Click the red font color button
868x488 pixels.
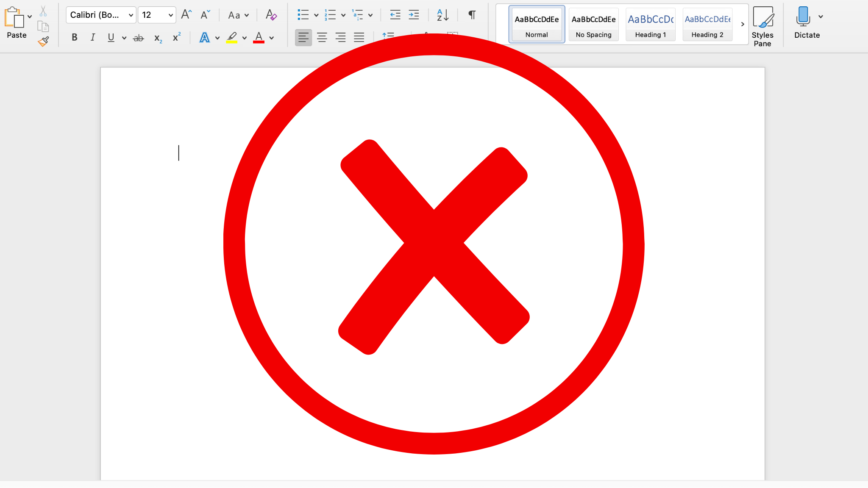(x=259, y=38)
